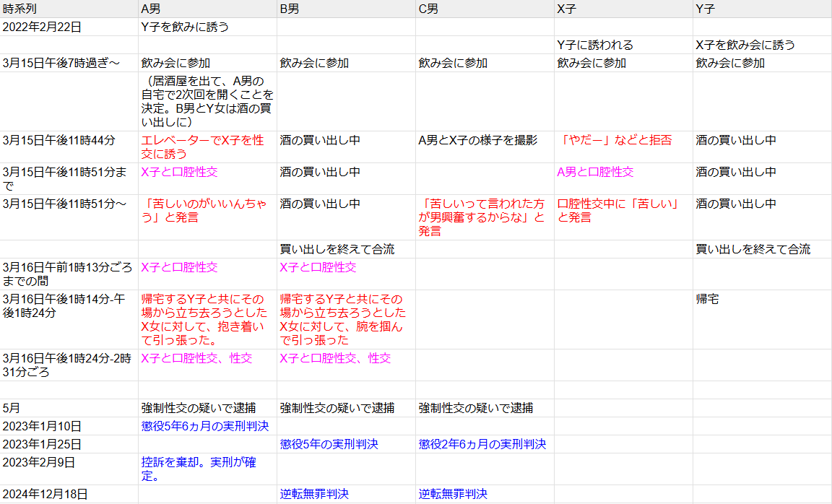Click the 懲役2年6ヵ月の実刑判決 cell
Screen dimensions: 832x504
485,444
